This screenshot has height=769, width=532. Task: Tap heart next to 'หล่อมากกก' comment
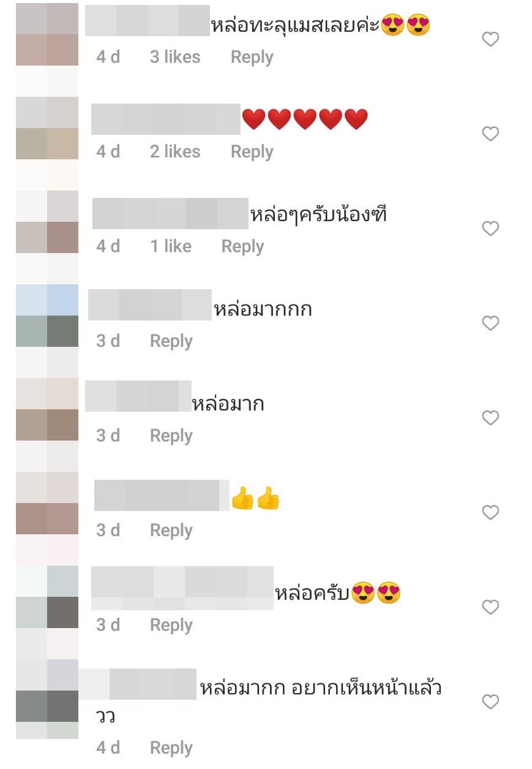click(x=490, y=324)
